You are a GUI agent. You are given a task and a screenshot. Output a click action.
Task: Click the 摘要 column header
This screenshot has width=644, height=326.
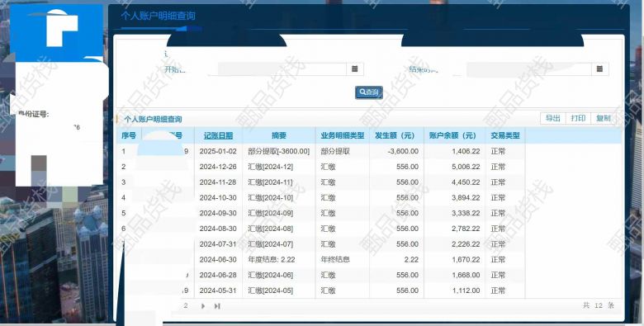pos(279,135)
